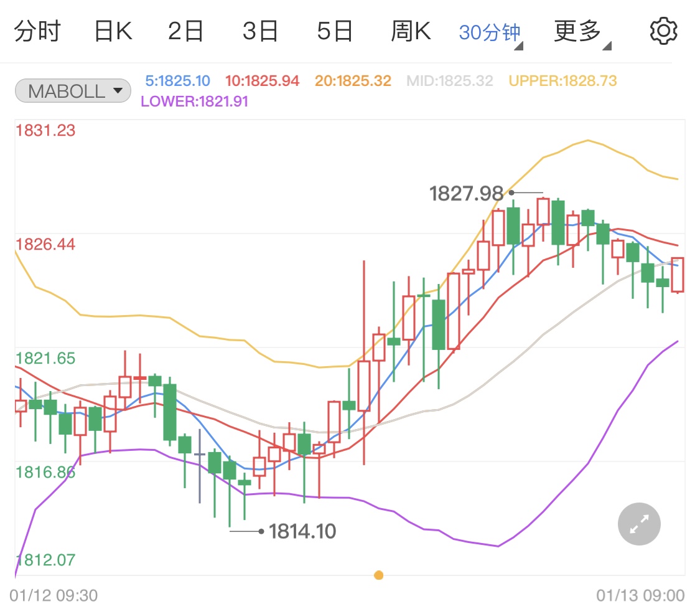Select the 3日 chart tab
This screenshot has width=700, height=614.
click(260, 31)
